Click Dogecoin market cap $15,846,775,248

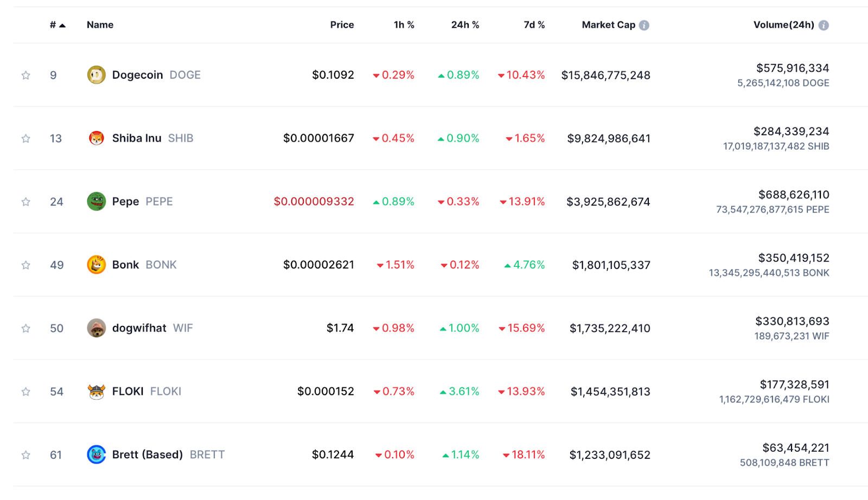point(605,75)
